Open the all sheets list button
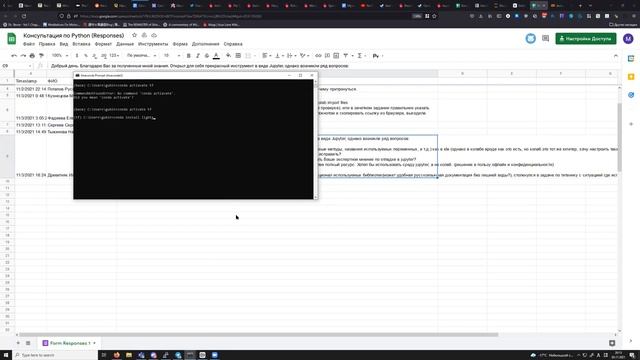 (x=28, y=343)
